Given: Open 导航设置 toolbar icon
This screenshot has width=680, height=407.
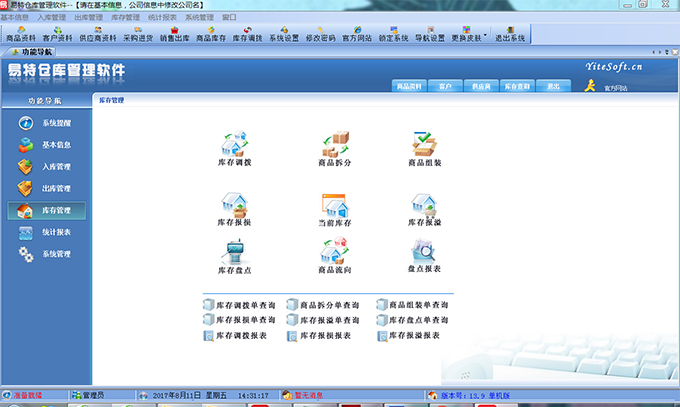Looking at the screenshot, I should pyautogui.click(x=430, y=34).
